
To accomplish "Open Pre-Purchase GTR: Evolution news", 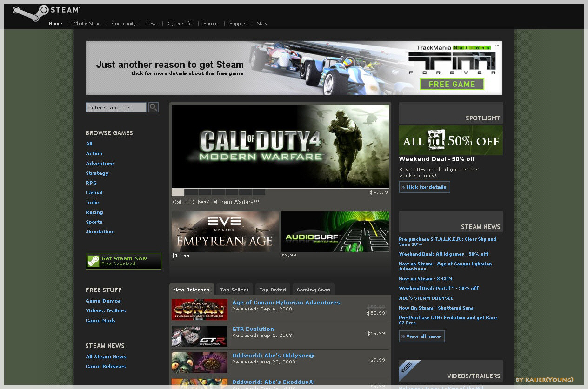I will click(x=448, y=320).
